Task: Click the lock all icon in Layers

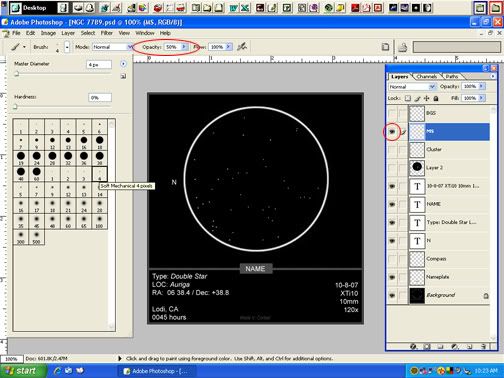Action: [x=436, y=98]
